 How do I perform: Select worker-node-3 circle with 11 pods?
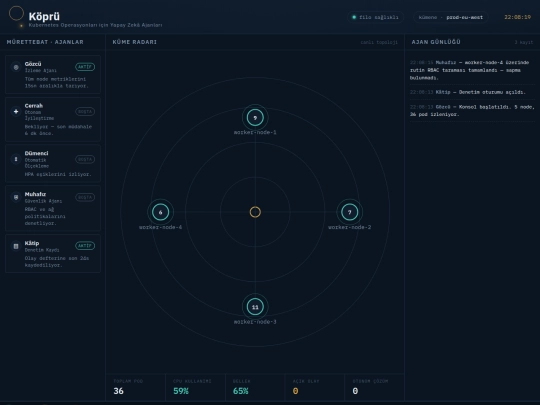click(255, 307)
